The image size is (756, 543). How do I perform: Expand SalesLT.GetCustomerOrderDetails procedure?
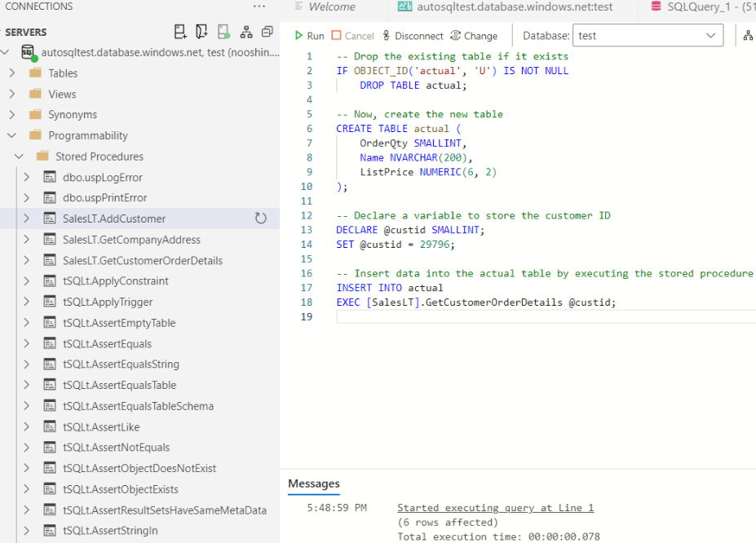(x=27, y=261)
